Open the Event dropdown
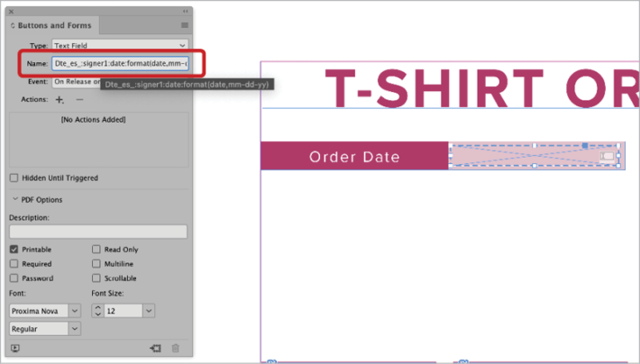The height and width of the screenshot is (364, 640). click(78, 82)
